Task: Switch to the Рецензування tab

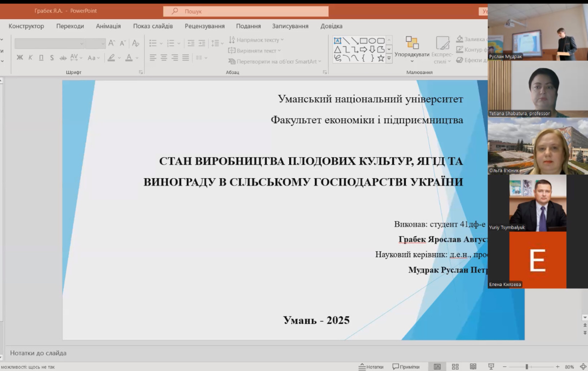Action: pos(204,26)
